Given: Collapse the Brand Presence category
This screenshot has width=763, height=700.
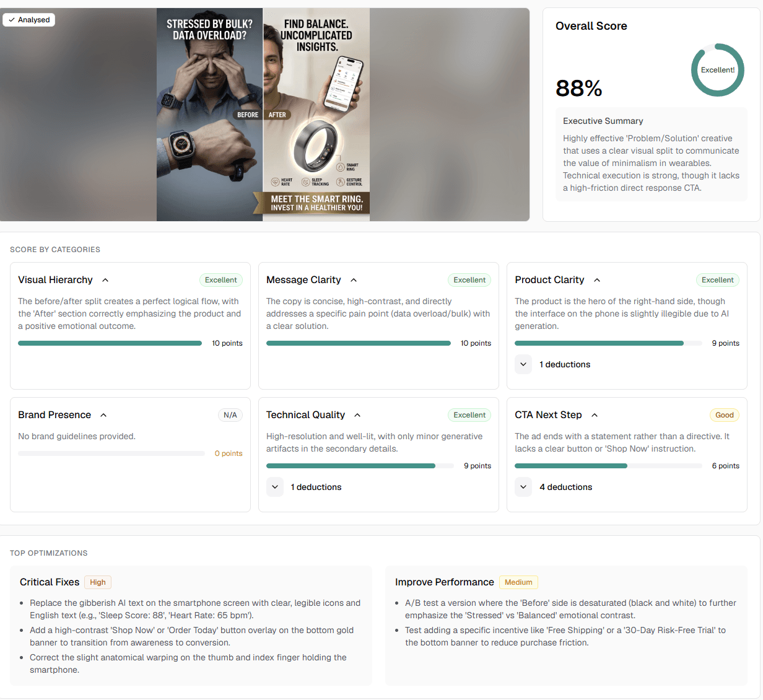Looking at the screenshot, I should (103, 415).
